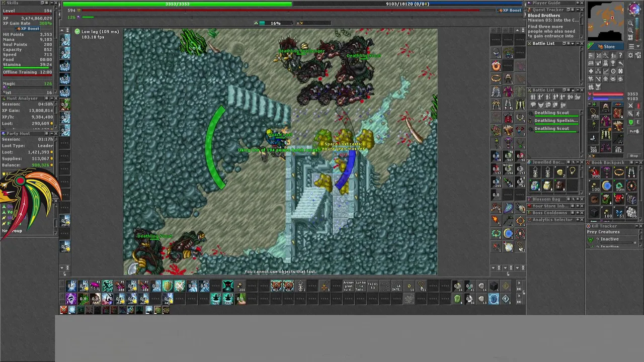Minimize the Quest Tracker panel
Image resolution: width=644 pixels, height=362 pixels.
tap(578, 10)
